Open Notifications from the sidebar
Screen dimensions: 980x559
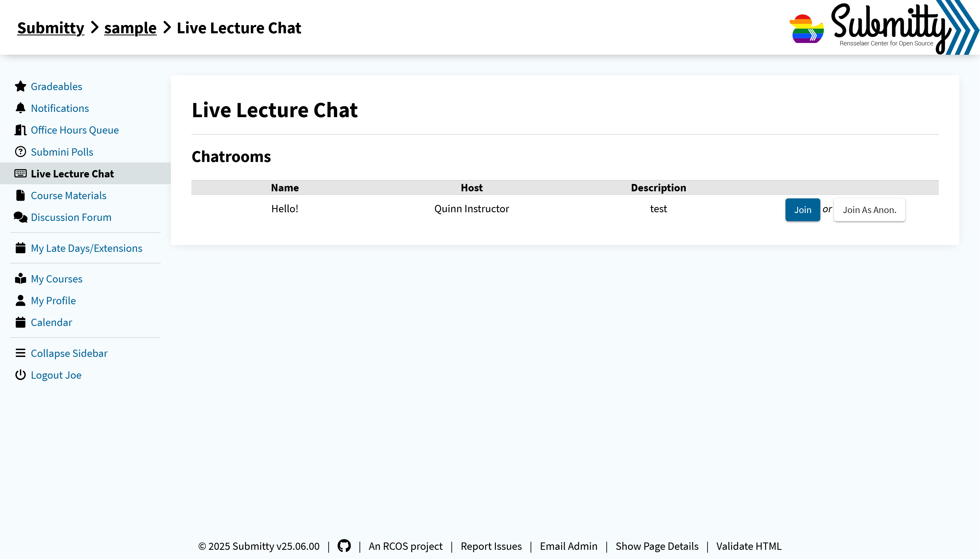60,108
